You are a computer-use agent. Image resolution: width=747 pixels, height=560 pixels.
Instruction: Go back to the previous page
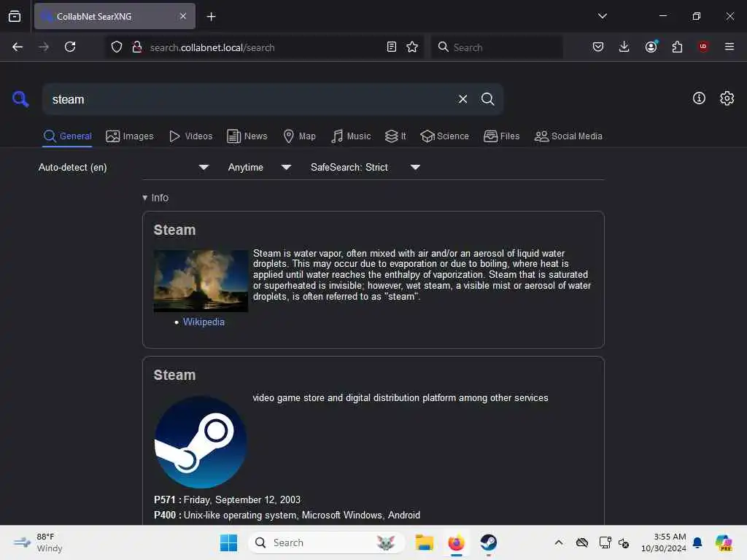pyautogui.click(x=18, y=47)
